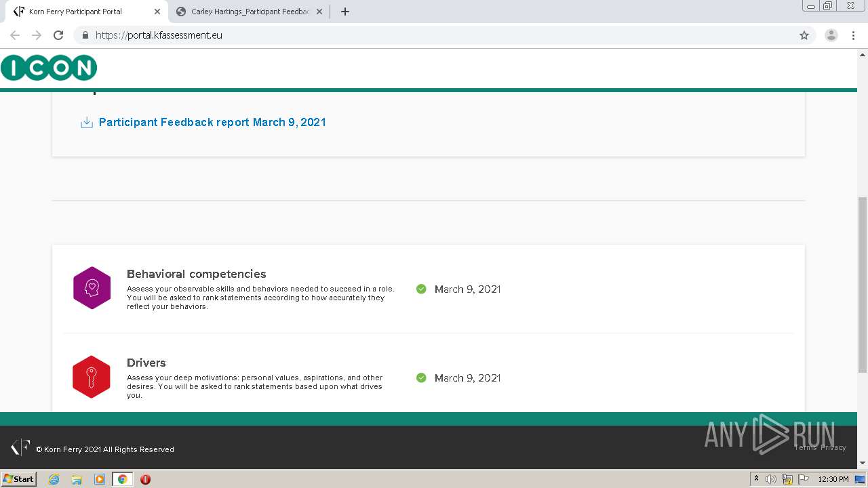
Task: Open the Privacy footer link
Action: (x=833, y=447)
